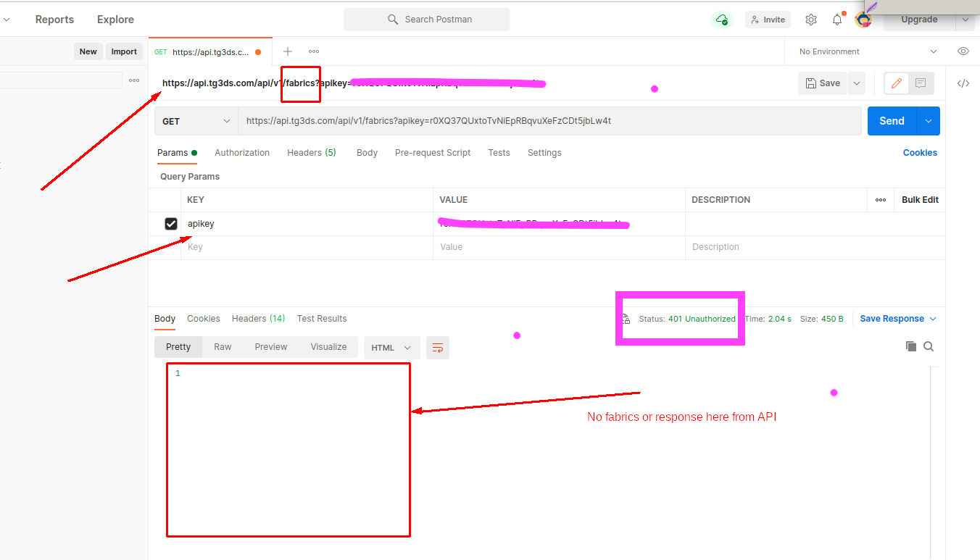
Task: Select the Preview view
Action: pos(271,347)
